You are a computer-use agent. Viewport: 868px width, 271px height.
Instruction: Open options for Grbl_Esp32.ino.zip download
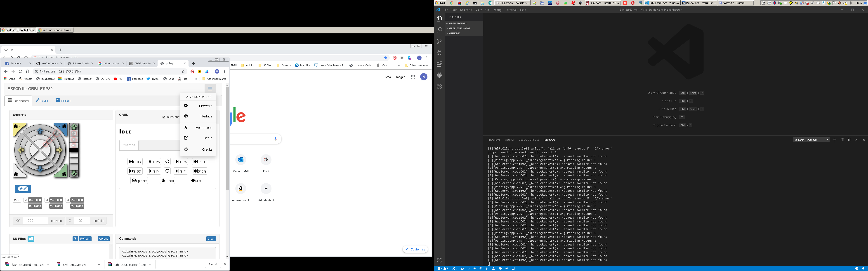(x=99, y=265)
